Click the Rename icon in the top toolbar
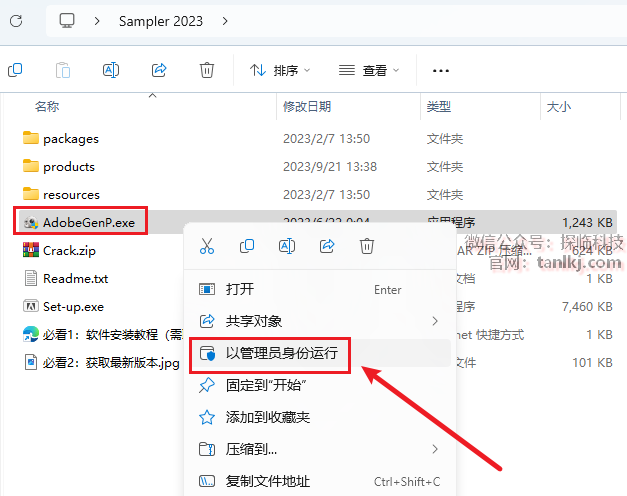This screenshot has width=627, height=496. [x=111, y=70]
